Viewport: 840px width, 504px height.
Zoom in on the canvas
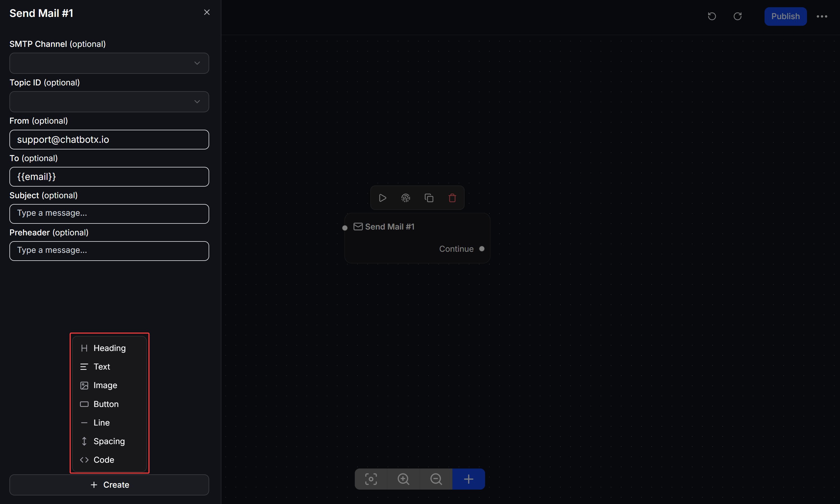403,479
